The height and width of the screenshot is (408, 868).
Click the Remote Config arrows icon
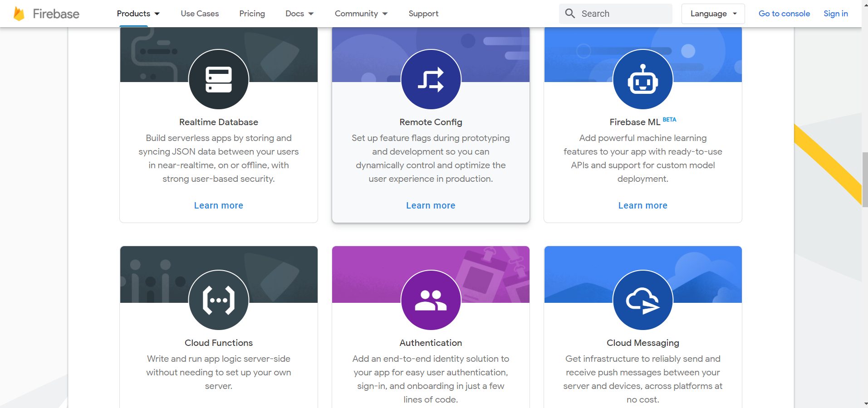431,79
